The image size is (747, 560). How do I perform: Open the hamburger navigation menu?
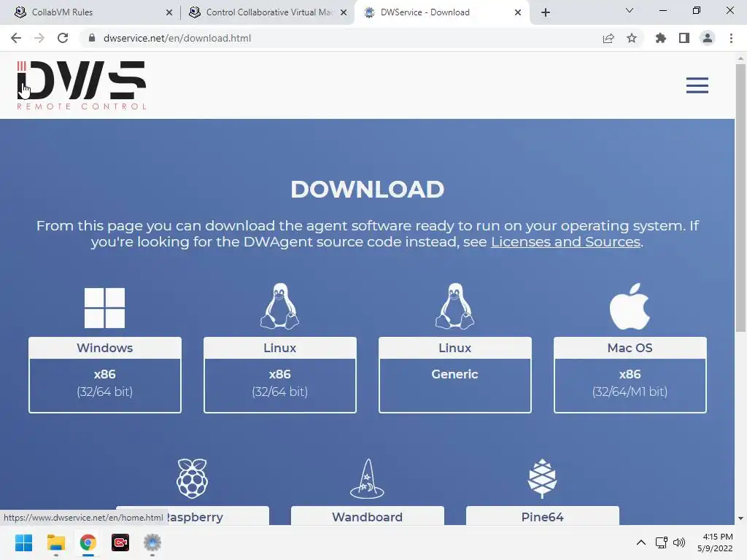point(697,85)
